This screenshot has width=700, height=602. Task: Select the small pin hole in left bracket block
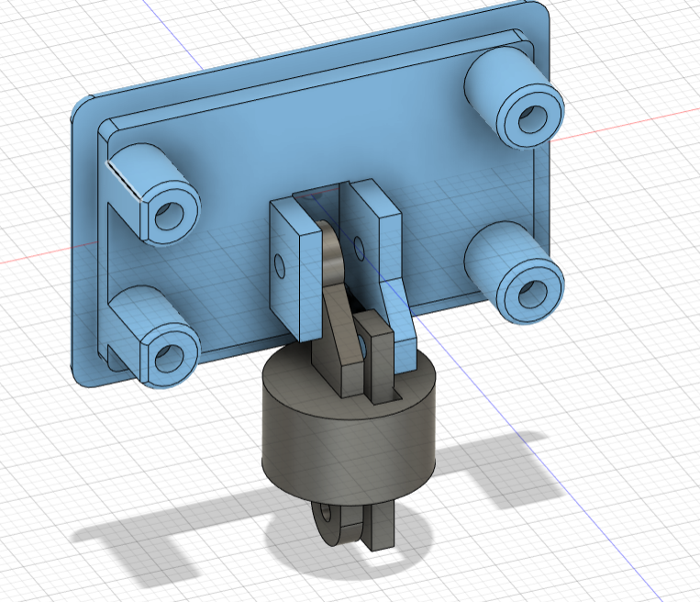280,266
